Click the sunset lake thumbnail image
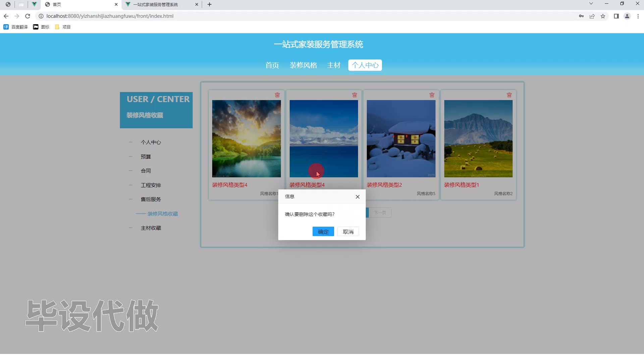This screenshot has width=644, height=360. (247, 139)
